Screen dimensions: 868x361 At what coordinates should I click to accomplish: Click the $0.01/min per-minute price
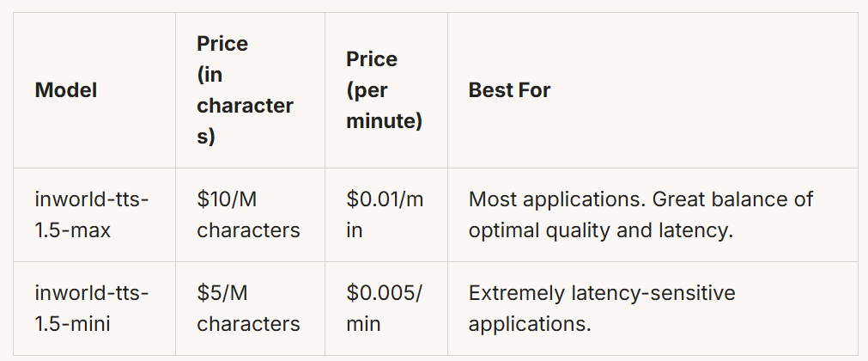click(385, 215)
